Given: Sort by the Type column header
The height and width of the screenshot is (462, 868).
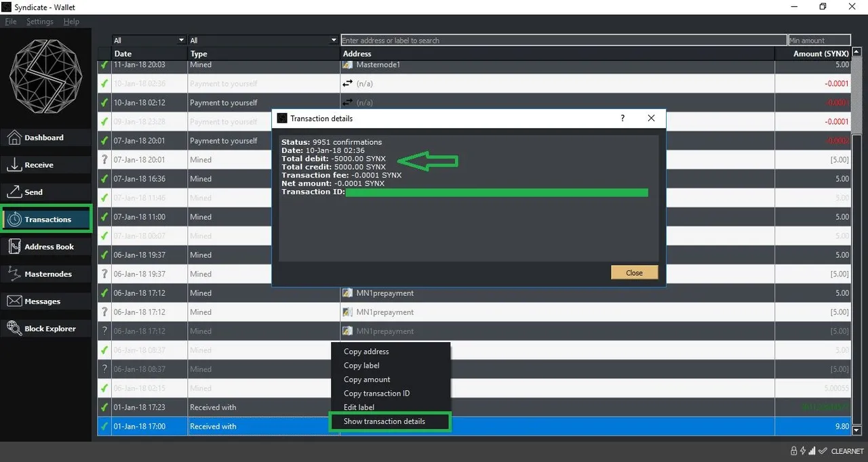Looking at the screenshot, I should click(x=264, y=54).
